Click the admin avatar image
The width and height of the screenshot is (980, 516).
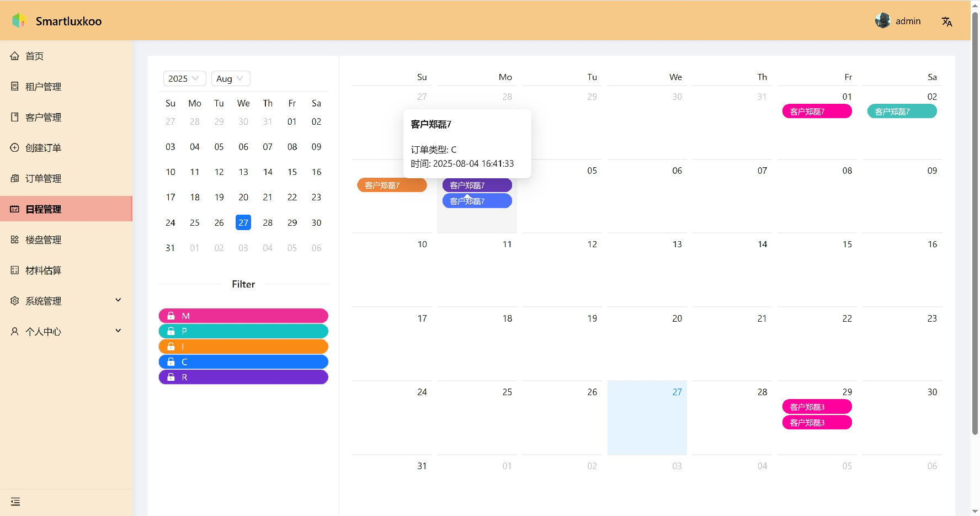pyautogui.click(x=882, y=21)
